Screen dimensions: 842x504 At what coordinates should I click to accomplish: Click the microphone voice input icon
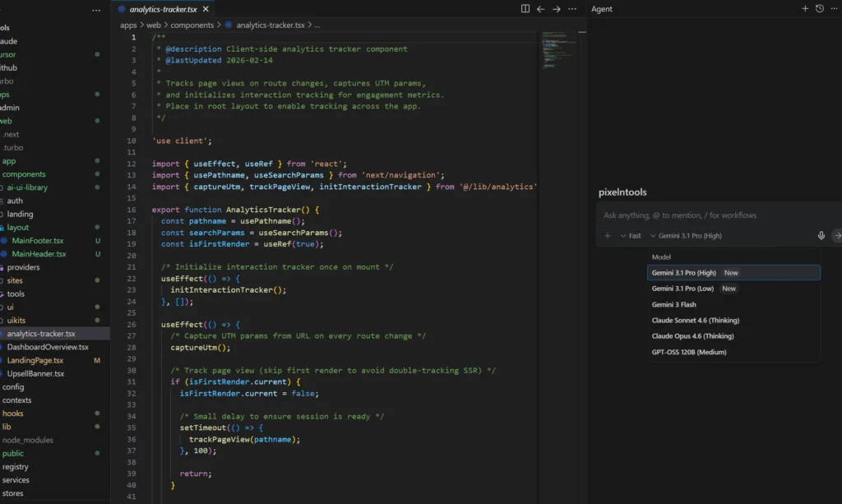[x=821, y=236]
